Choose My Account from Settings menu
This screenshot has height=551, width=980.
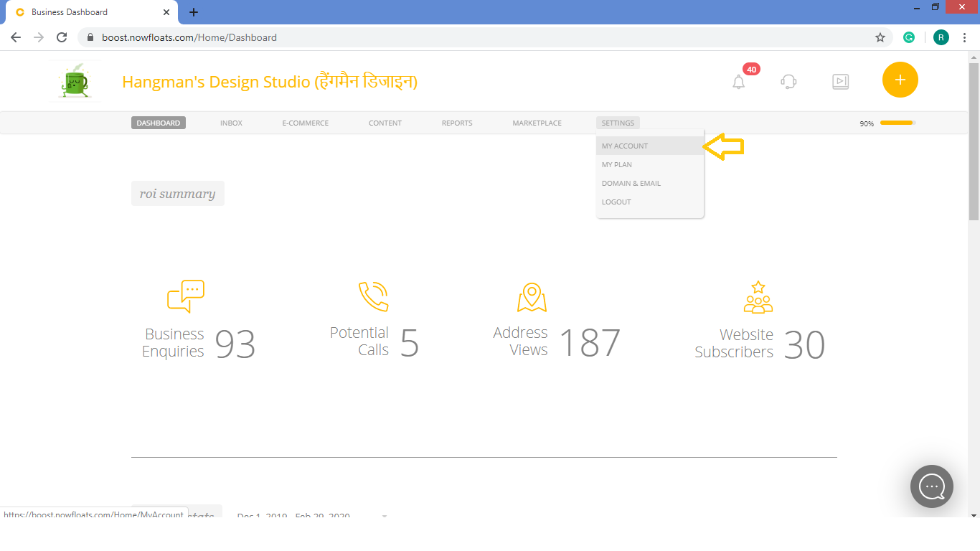(x=650, y=146)
